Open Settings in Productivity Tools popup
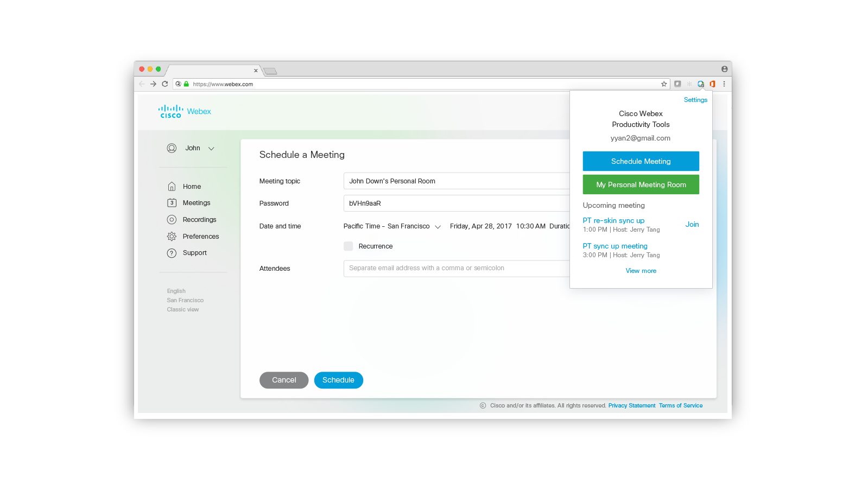The width and height of the screenshot is (868, 490). pos(695,100)
